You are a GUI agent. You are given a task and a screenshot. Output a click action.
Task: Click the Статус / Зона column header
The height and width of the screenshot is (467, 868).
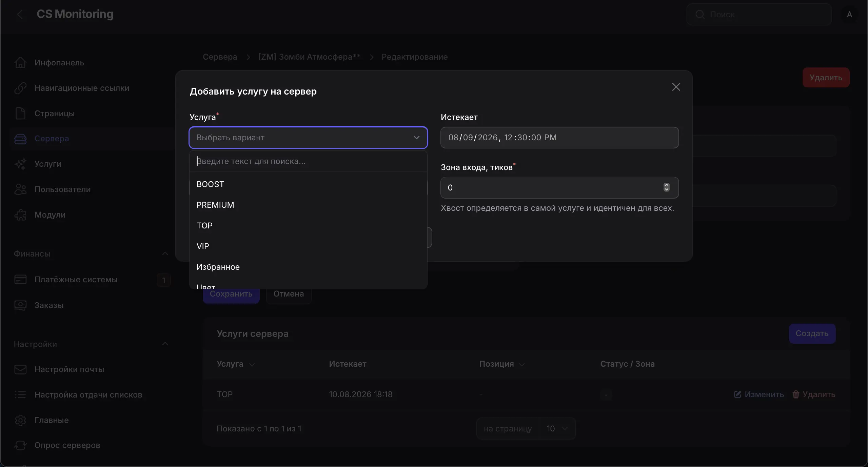(627, 364)
